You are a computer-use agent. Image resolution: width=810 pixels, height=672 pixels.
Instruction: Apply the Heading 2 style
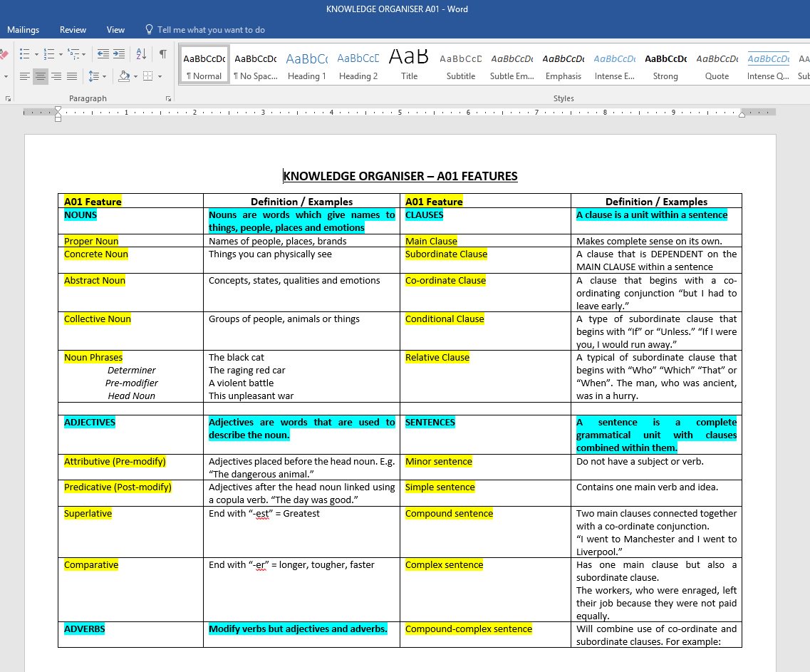[x=358, y=64]
